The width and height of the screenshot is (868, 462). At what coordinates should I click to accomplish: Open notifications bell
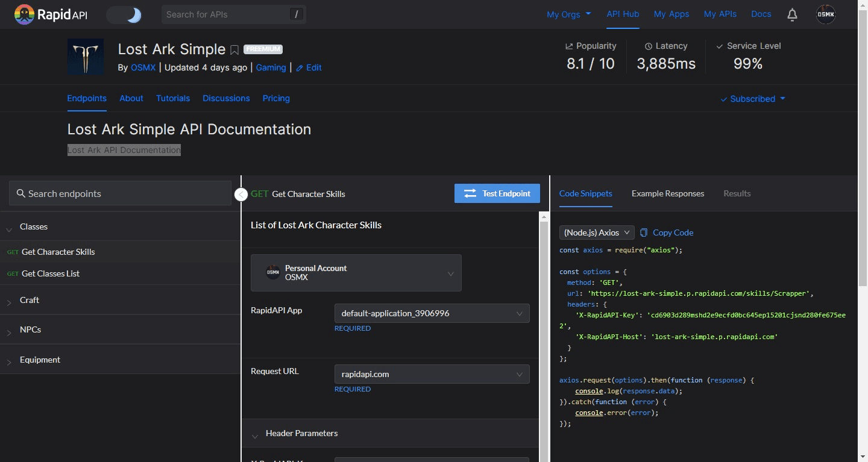(x=793, y=14)
